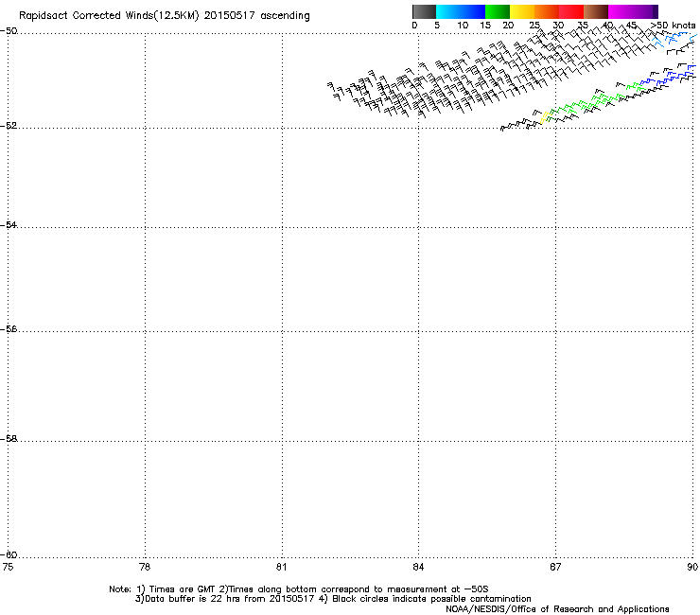Click the '90' longitude axis label

(x=692, y=567)
